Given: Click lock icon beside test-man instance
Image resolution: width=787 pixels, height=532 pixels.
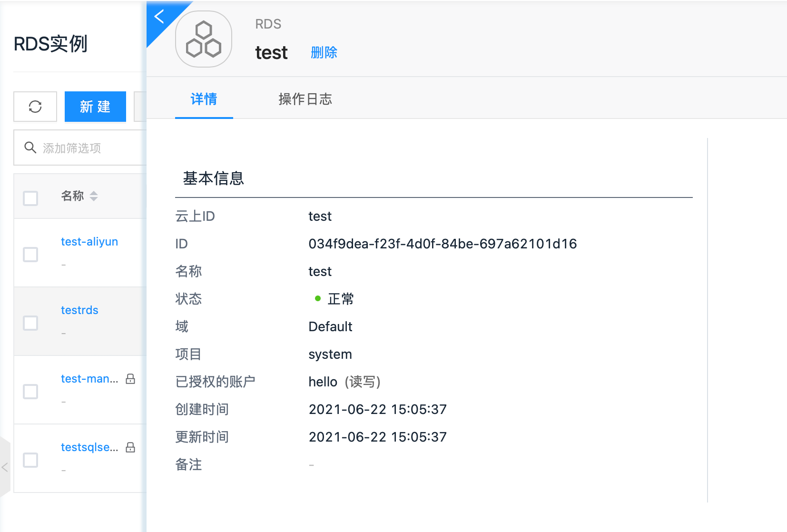Looking at the screenshot, I should click(x=130, y=379).
